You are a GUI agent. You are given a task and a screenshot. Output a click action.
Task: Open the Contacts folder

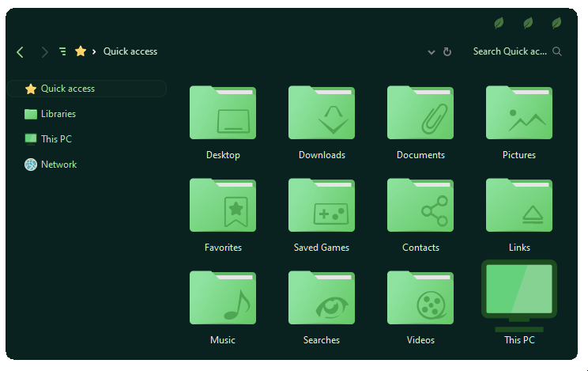coord(420,206)
